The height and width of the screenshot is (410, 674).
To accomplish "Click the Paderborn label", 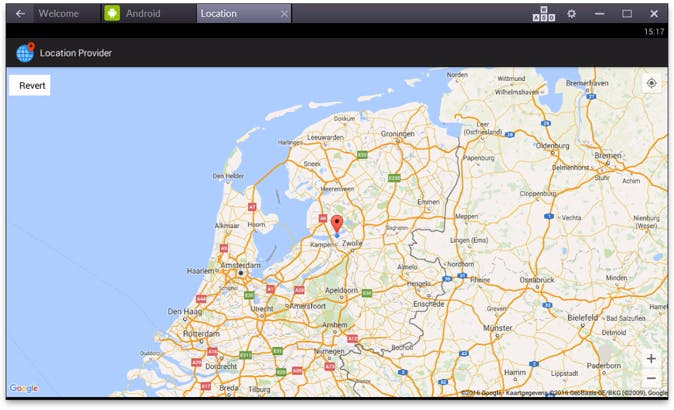I will pos(604,366).
